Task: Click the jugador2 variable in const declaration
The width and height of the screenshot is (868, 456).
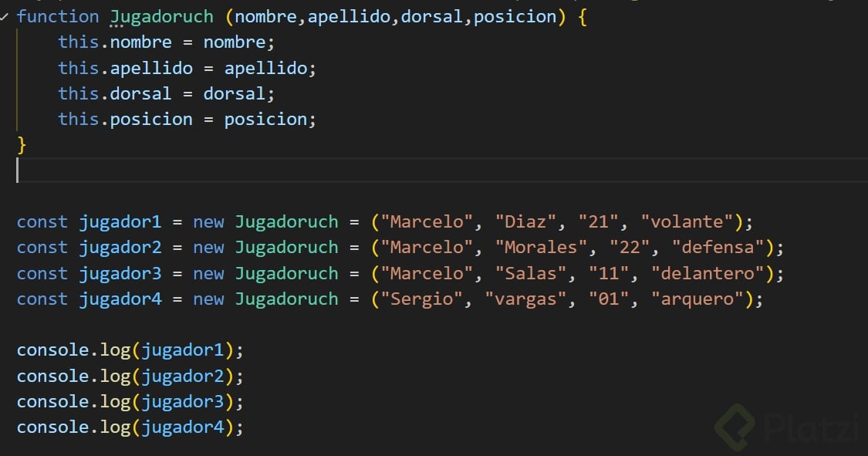Action: coord(120,248)
